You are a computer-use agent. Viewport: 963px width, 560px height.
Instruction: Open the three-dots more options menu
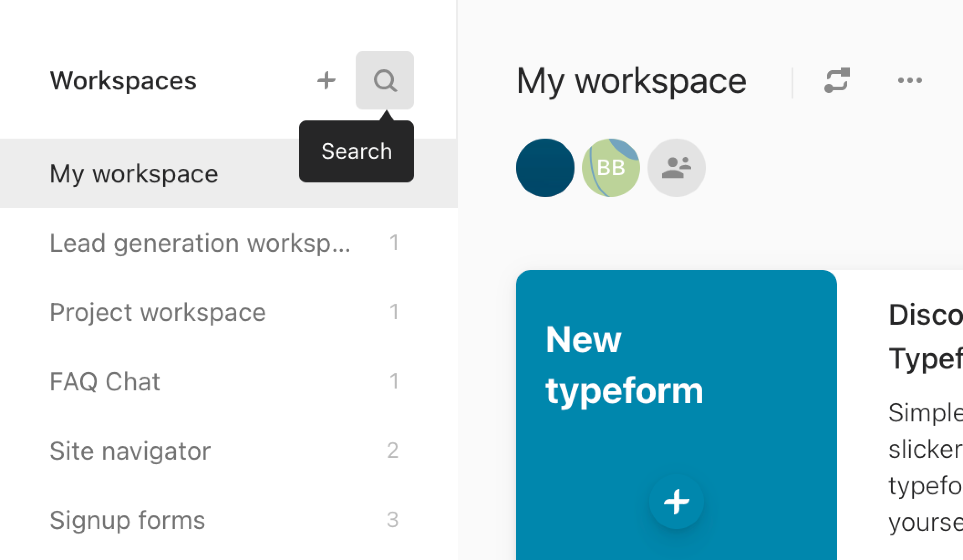[910, 81]
